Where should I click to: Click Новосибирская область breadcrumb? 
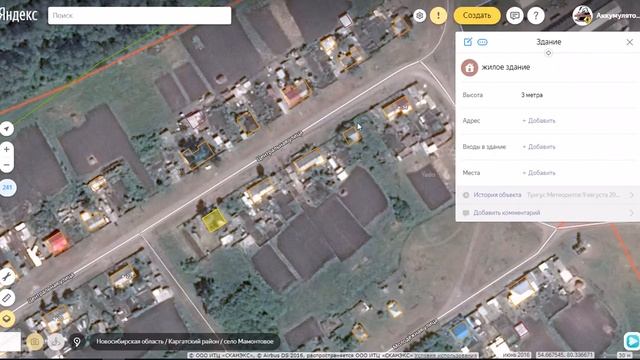129,341
